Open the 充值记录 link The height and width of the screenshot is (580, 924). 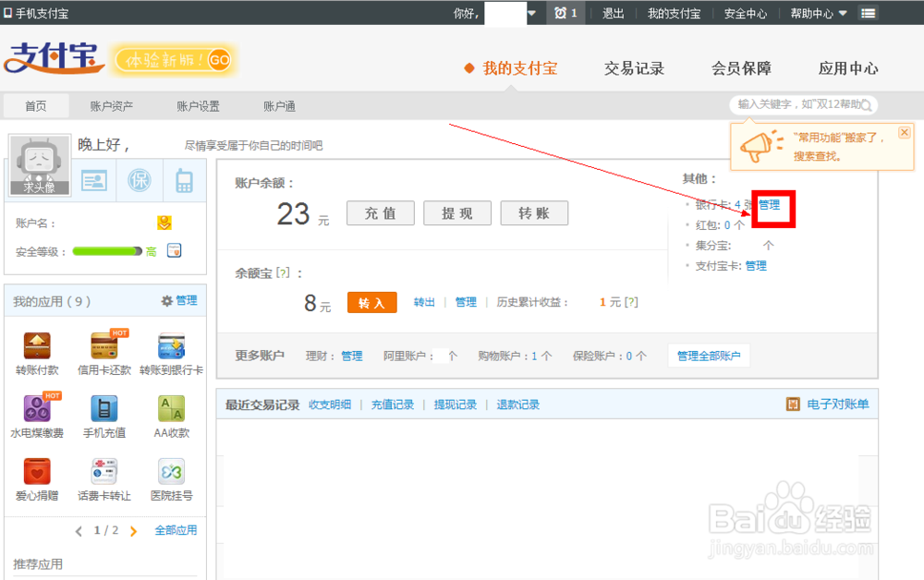click(393, 405)
